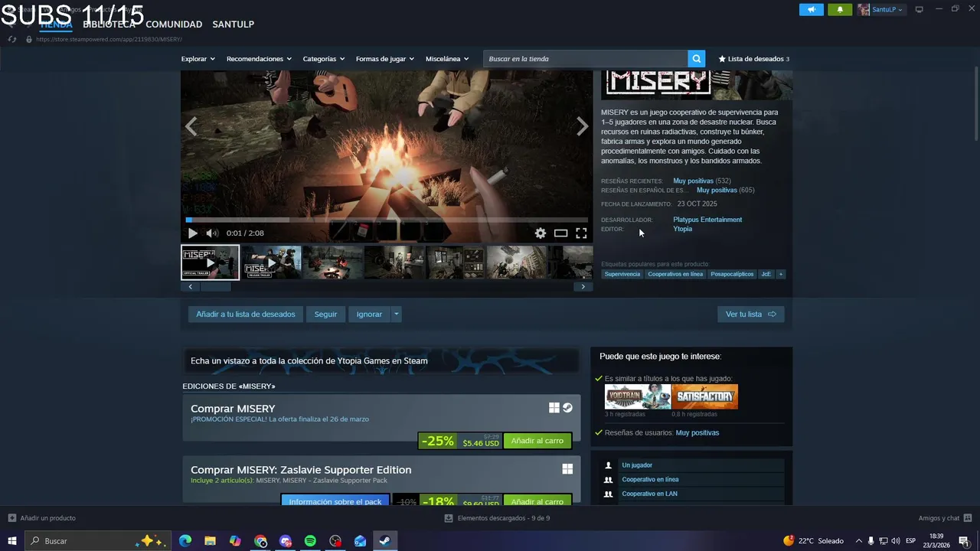
Task: Open the TIENDA tab
Action: pyautogui.click(x=56, y=24)
